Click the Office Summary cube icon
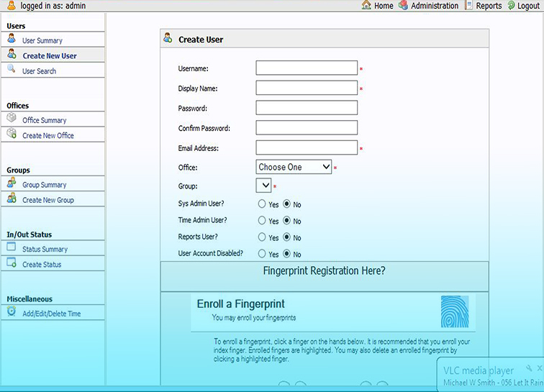This screenshot has width=544, height=392. pos(12,117)
